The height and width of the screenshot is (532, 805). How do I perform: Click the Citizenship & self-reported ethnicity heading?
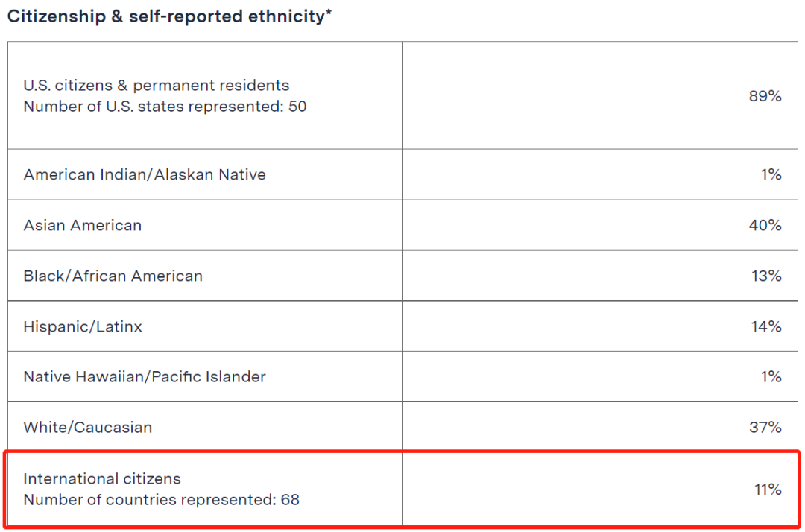(169, 16)
